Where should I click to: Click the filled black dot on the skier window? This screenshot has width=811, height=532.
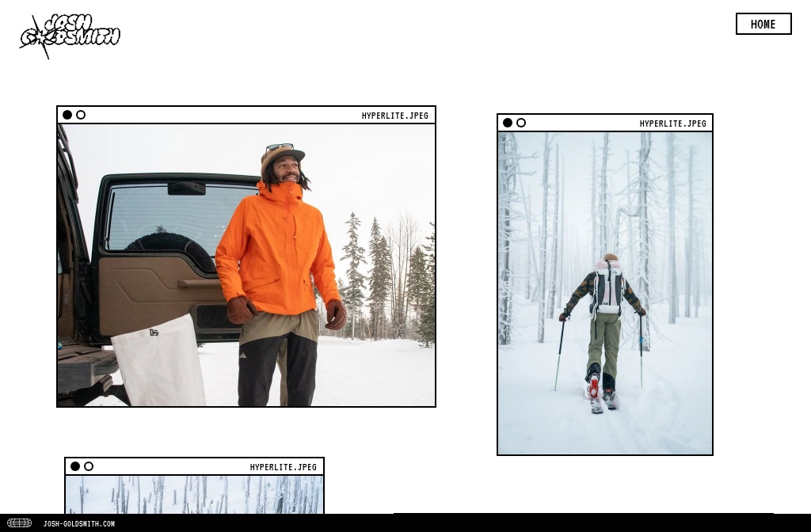click(508, 123)
